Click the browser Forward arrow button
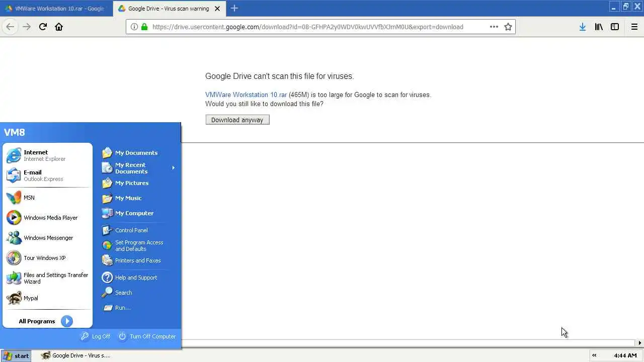 [27, 27]
